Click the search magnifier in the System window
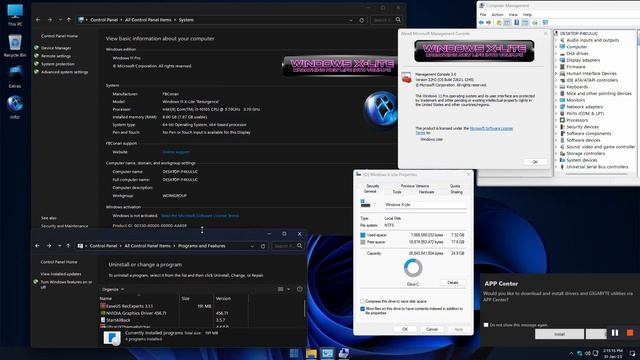 398,20
